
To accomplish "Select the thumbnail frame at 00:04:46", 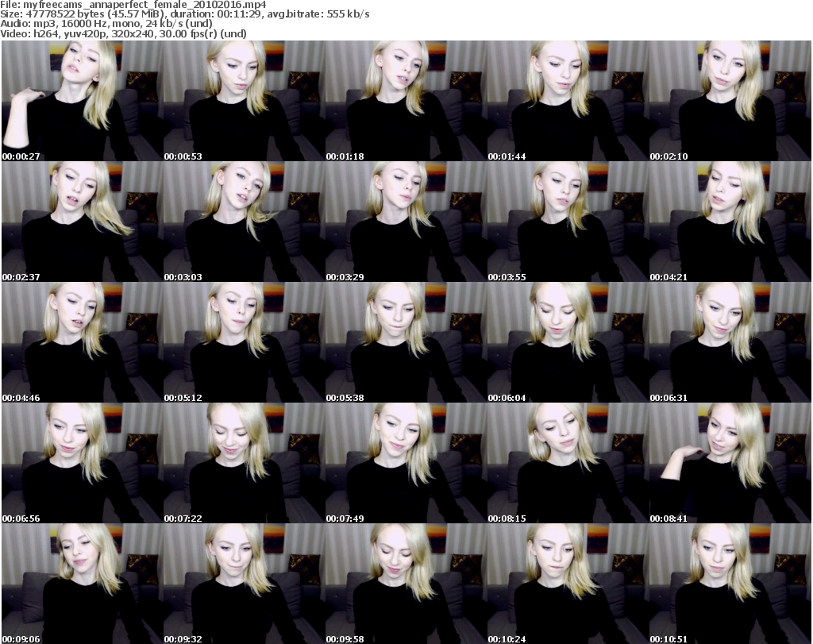I will click(83, 343).
